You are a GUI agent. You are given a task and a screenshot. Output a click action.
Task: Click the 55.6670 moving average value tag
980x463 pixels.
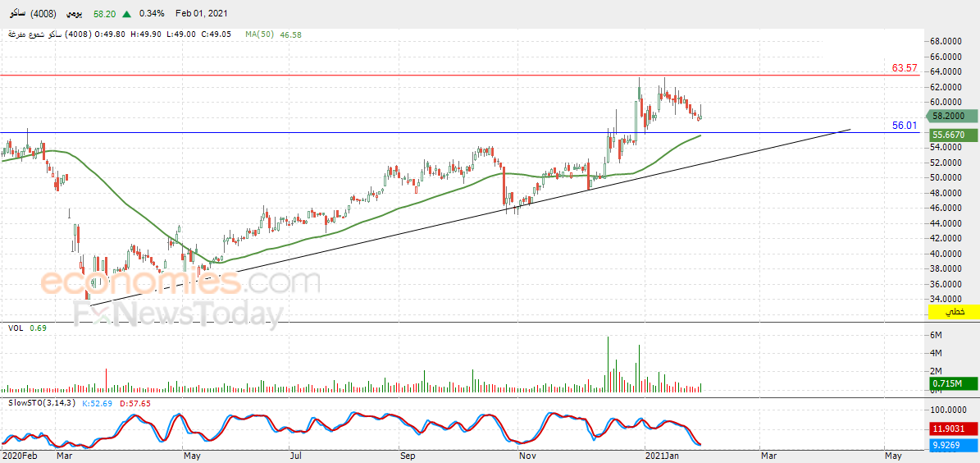[x=953, y=134]
